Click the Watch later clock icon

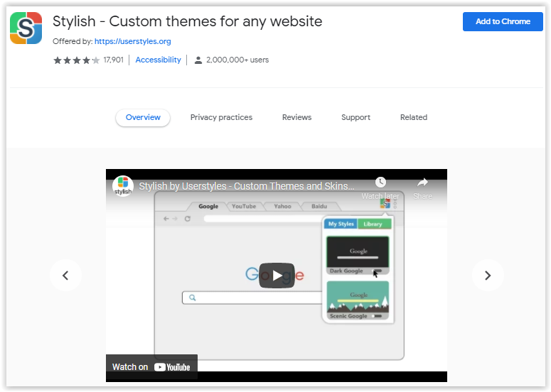click(380, 182)
